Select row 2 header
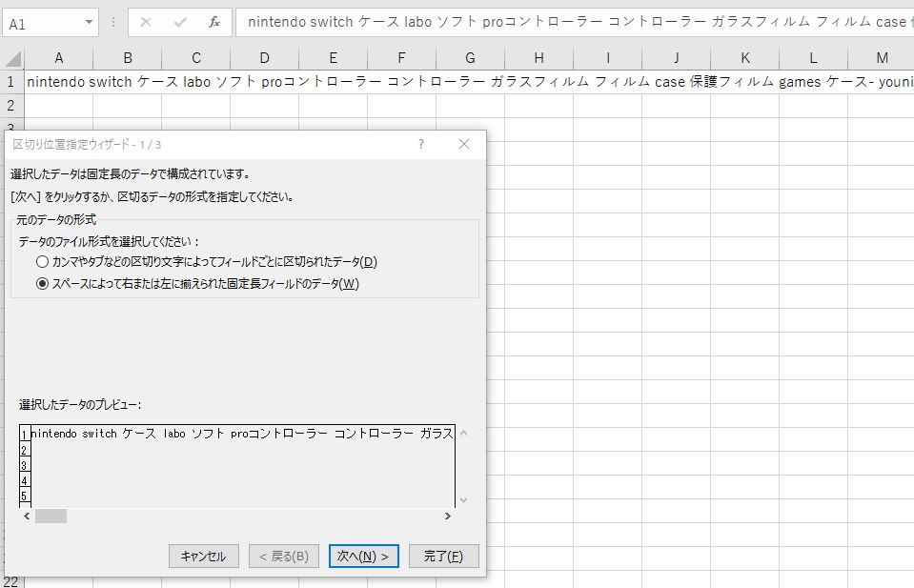 coord(11,106)
